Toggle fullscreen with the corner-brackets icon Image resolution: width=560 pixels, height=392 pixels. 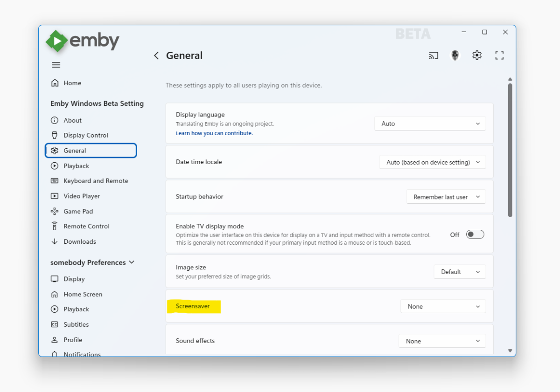(499, 55)
